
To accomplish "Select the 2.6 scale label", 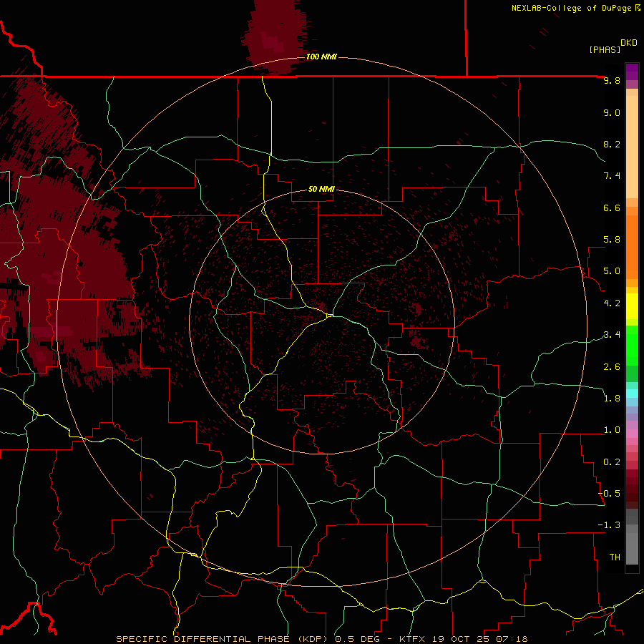I will [612, 367].
